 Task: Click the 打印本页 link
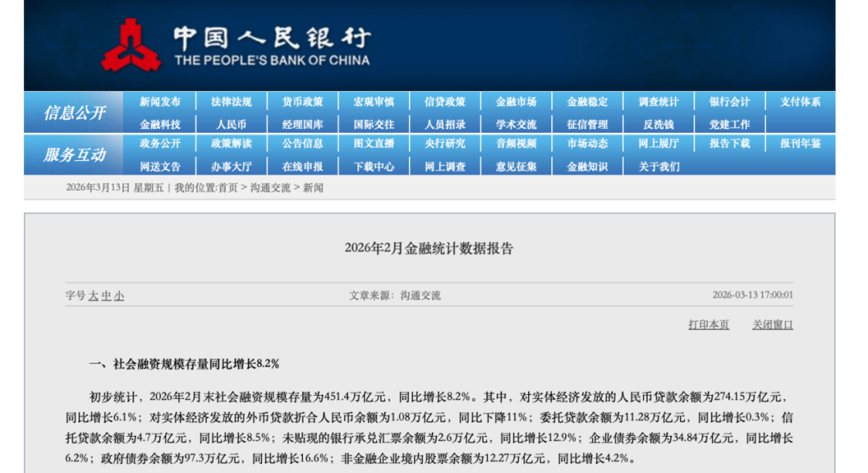[x=708, y=325]
